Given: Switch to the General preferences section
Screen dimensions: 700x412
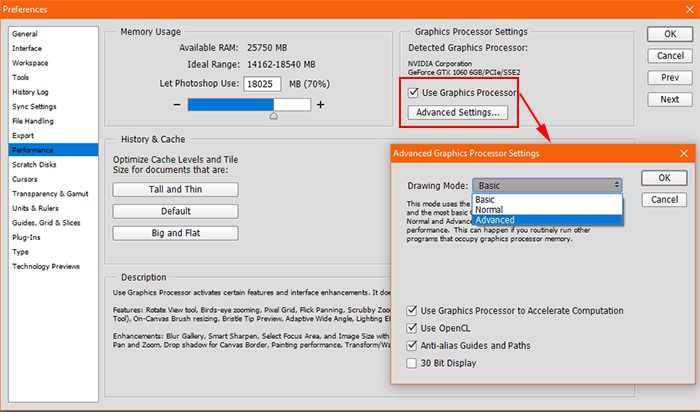Looking at the screenshot, I should tap(25, 33).
